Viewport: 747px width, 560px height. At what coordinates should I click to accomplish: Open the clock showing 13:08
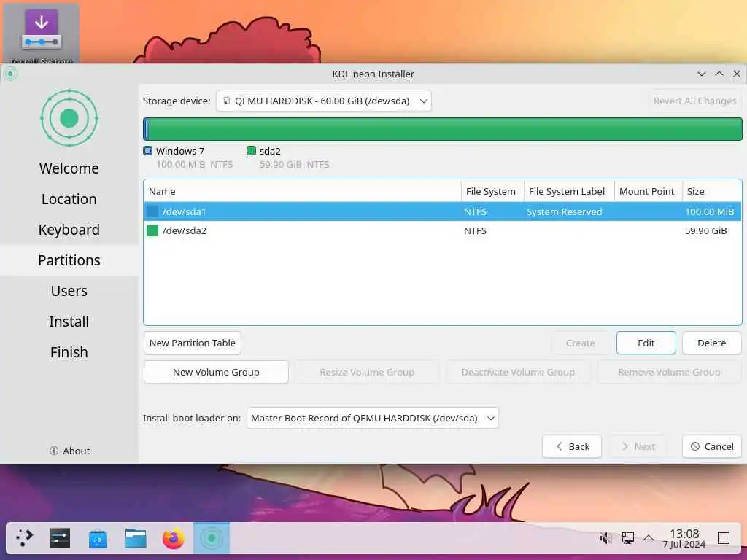pos(684,538)
